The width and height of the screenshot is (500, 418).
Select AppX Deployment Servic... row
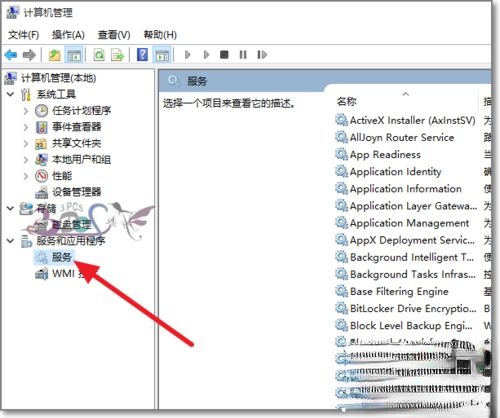pos(412,240)
